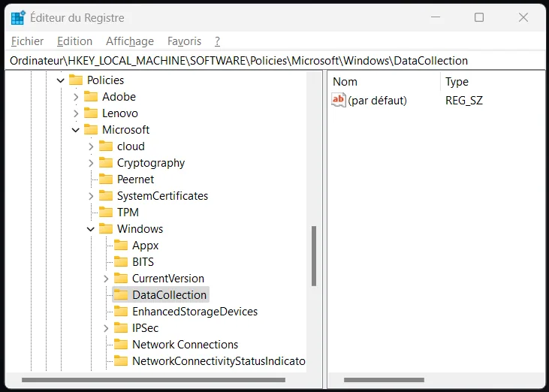Click the 'ab' string value icon
Viewport: 549px width, 392px height.
(x=339, y=100)
